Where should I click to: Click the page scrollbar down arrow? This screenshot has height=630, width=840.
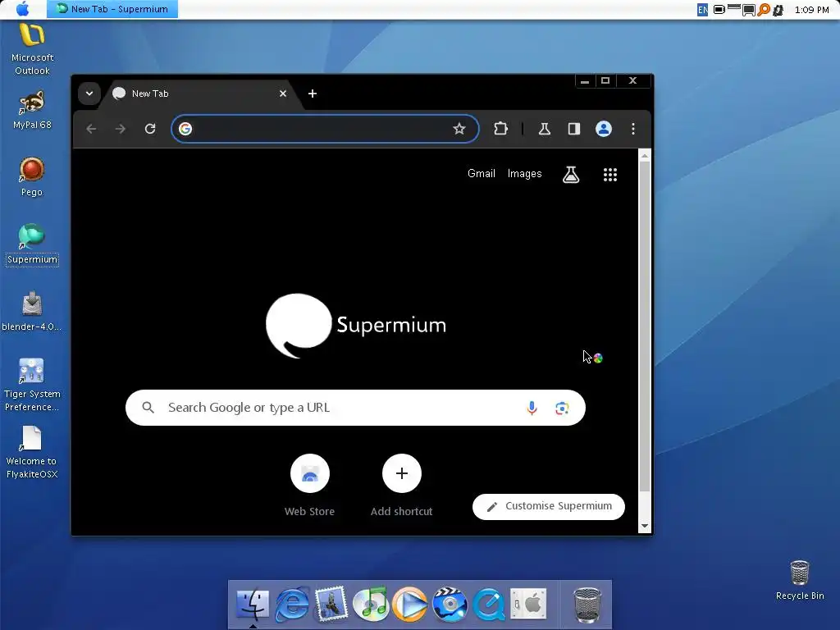[x=645, y=526]
